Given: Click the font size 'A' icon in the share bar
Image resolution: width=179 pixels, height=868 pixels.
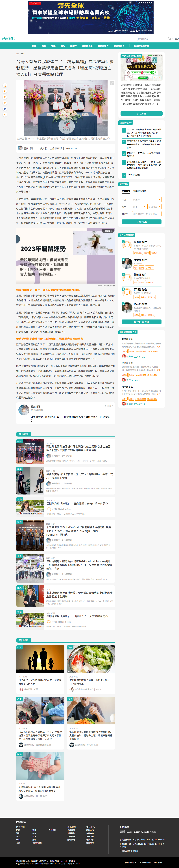Looking at the screenshot, I should (5, 97).
